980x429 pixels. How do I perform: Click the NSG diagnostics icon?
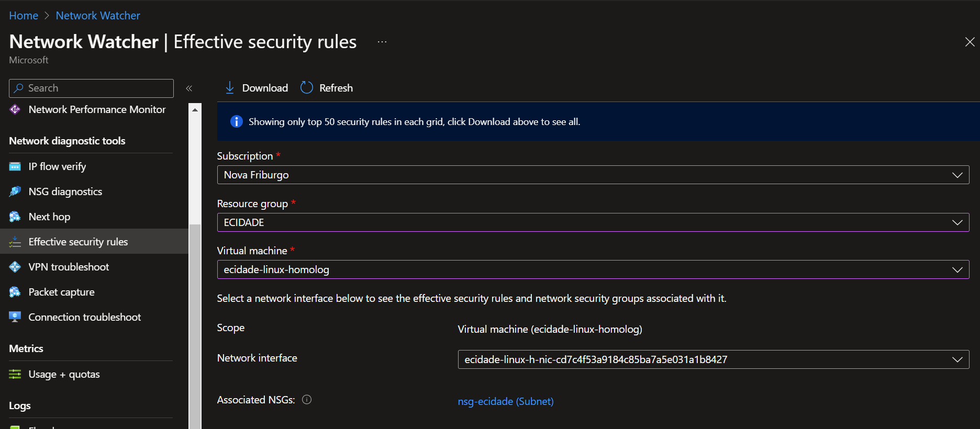point(15,191)
